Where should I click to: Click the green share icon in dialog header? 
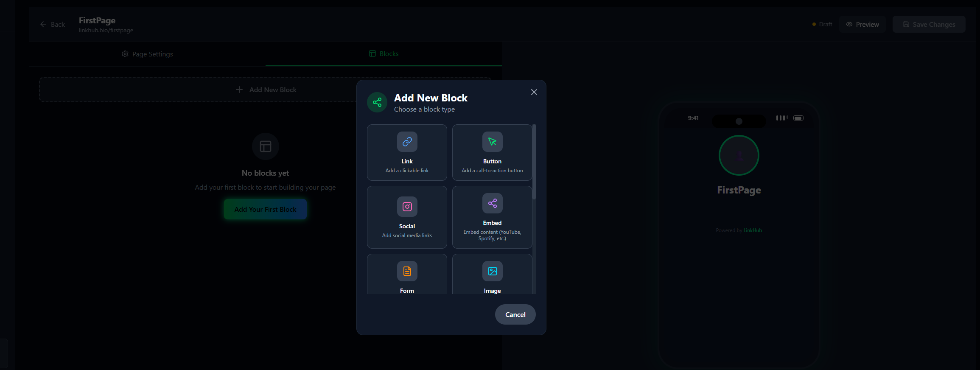377,102
